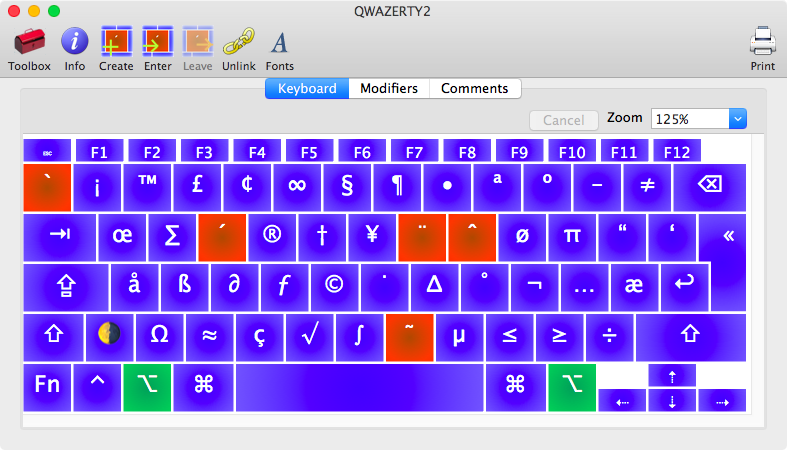Click the orange tilde dead key

click(x=408, y=337)
